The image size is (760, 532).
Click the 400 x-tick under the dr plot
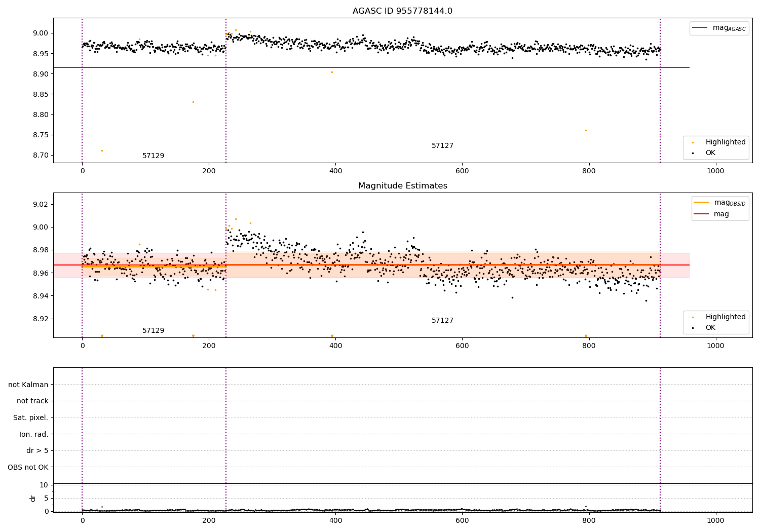[335, 520]
